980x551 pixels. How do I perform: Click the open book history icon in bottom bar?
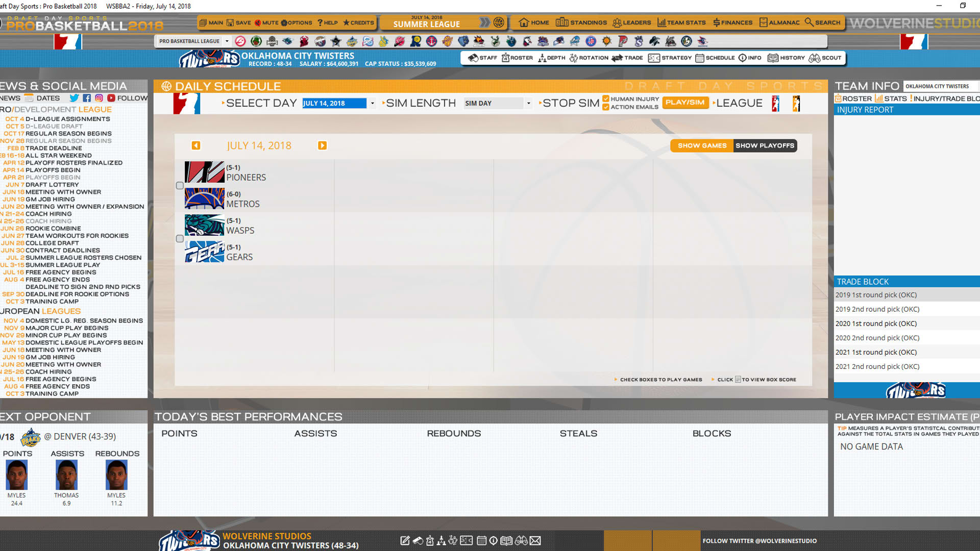click(506, 540)
